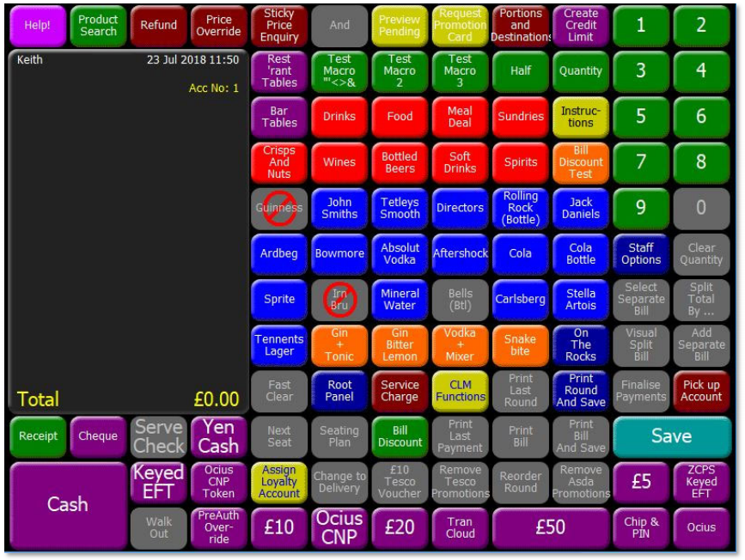Open Portions and Destinations
The width and height of the screenshot is (745, 560).
520,26
